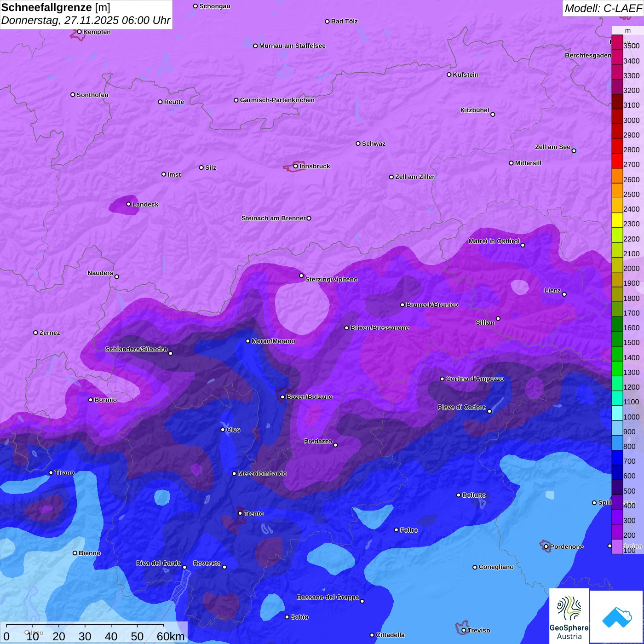The width and height of the screenshot is (644, 644).
Task: Click the Pordenone city marker dot
Action: (x=546, y=546)
